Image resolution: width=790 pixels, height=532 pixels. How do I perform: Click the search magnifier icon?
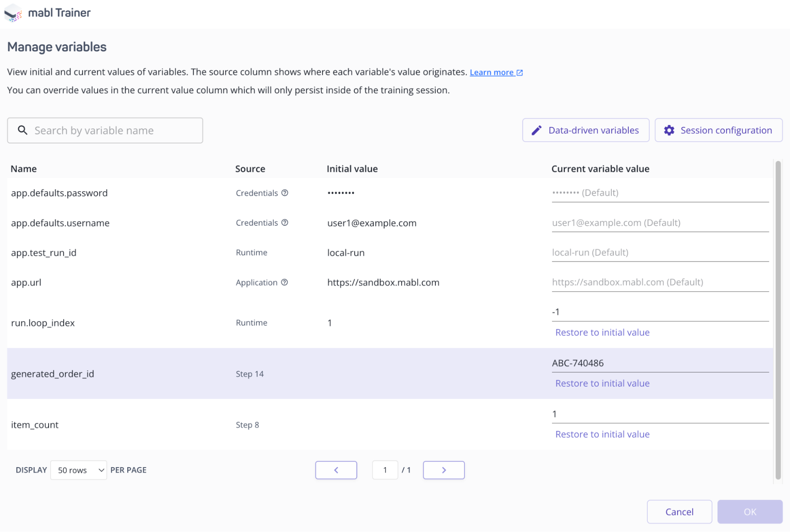coord(23,130)
